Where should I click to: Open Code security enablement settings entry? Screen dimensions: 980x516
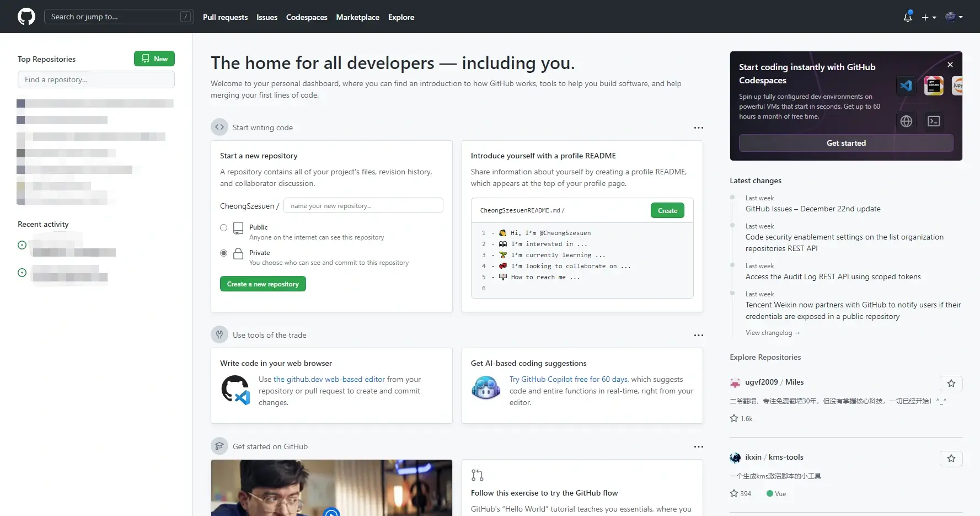click(844, 242)
